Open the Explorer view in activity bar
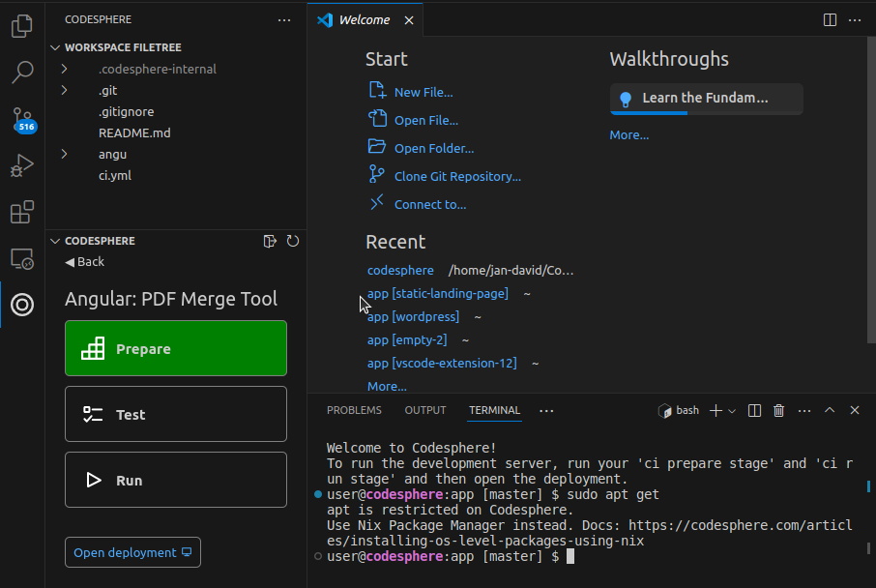The width and height of the screenshot is (876, 588). tap(21, 26)
